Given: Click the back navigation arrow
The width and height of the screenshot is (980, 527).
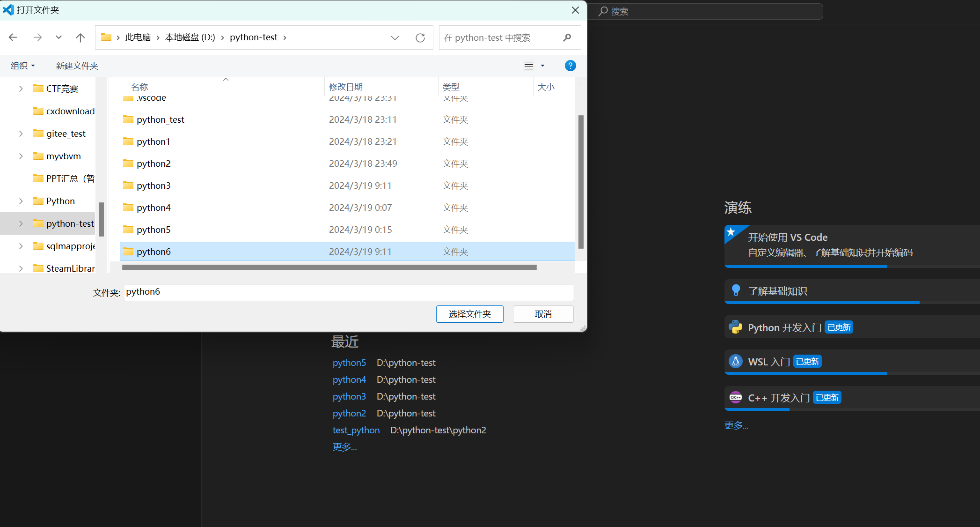Looking at the screenshot, I should (x=13, y=37).
